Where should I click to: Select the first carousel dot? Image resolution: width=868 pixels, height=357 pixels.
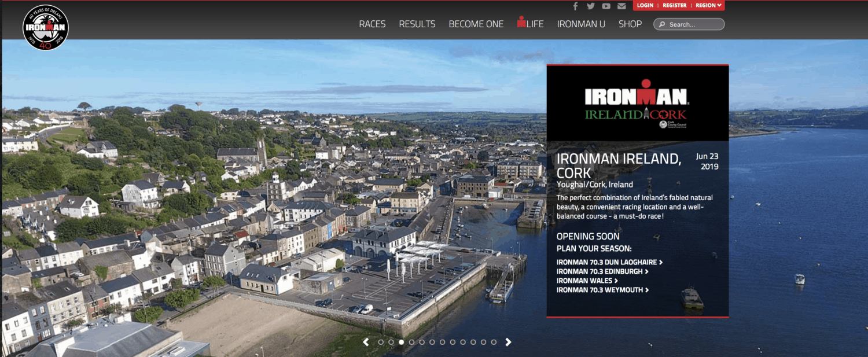381,342
